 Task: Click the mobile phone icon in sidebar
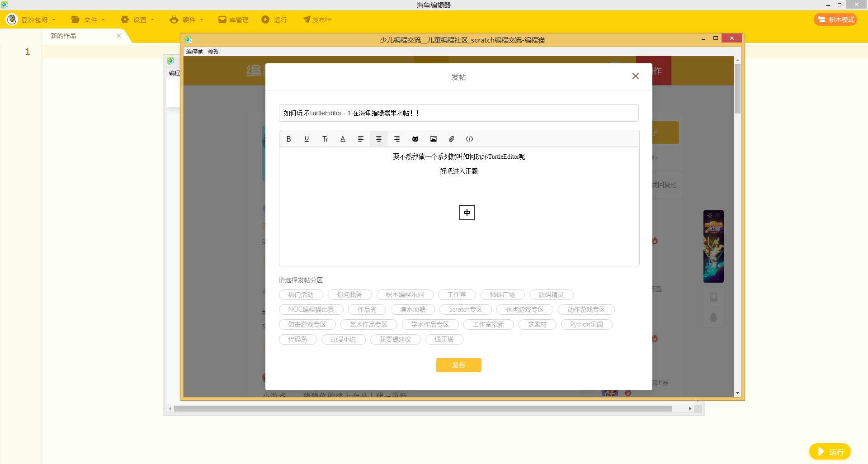point(713,297)
